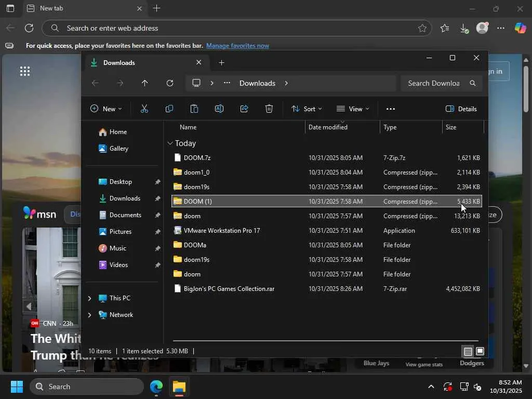Click the Search Downloads input field

434,83
